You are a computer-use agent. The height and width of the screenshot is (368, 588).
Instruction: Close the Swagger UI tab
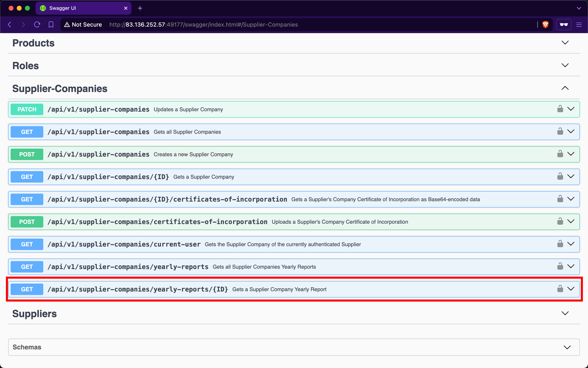click(126, 8)
